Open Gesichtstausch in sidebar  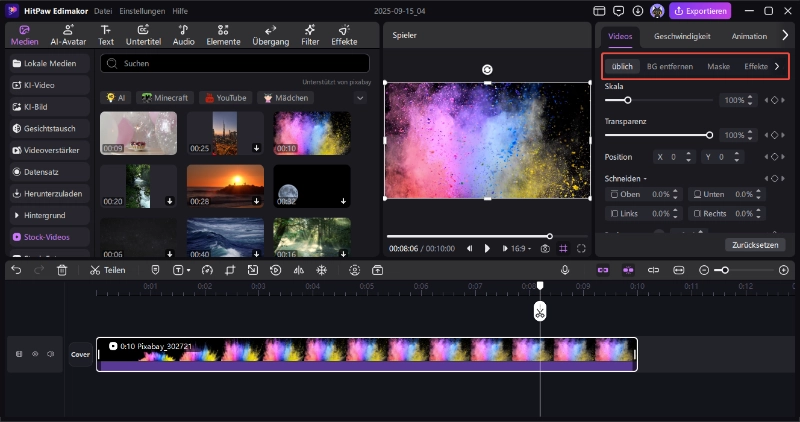(49, 129)
